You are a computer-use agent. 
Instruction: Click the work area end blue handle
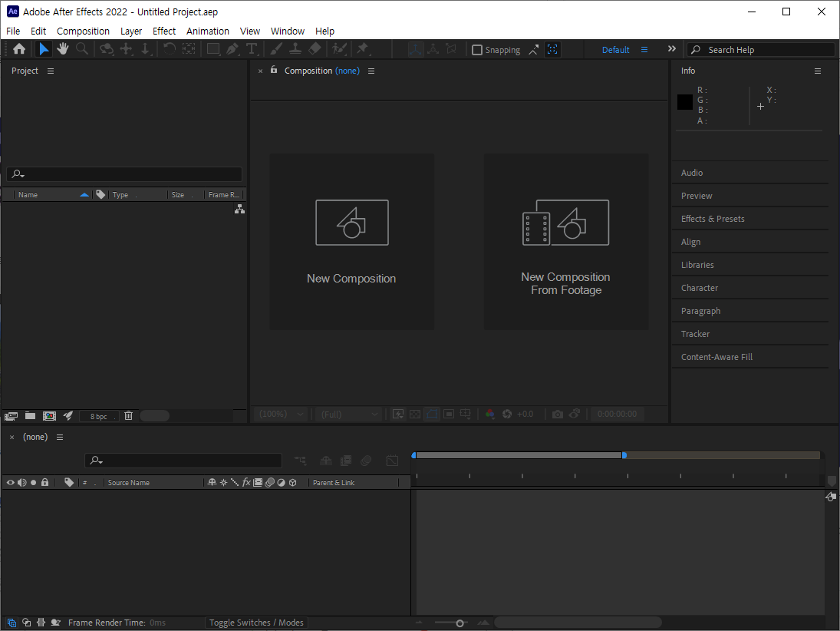(624, 455)
